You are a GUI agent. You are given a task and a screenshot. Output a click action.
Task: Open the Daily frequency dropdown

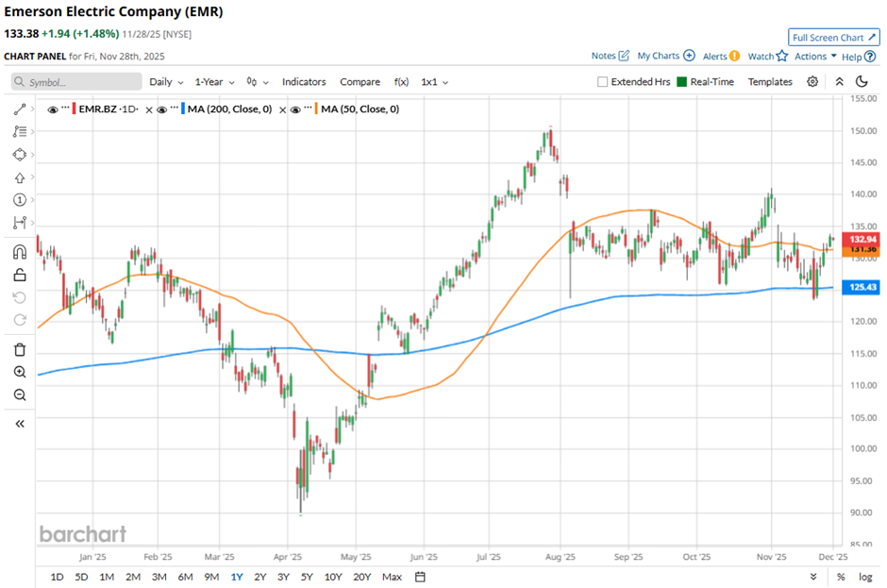pos(165,82)
